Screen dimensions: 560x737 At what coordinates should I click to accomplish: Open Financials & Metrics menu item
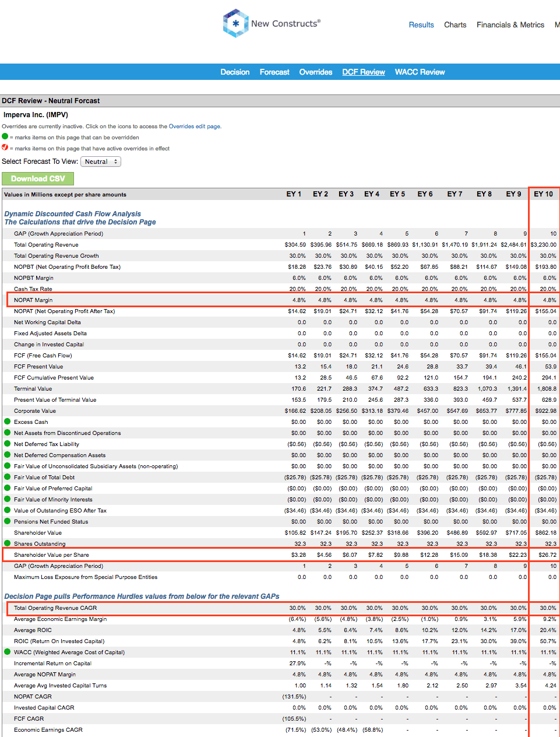510,24
